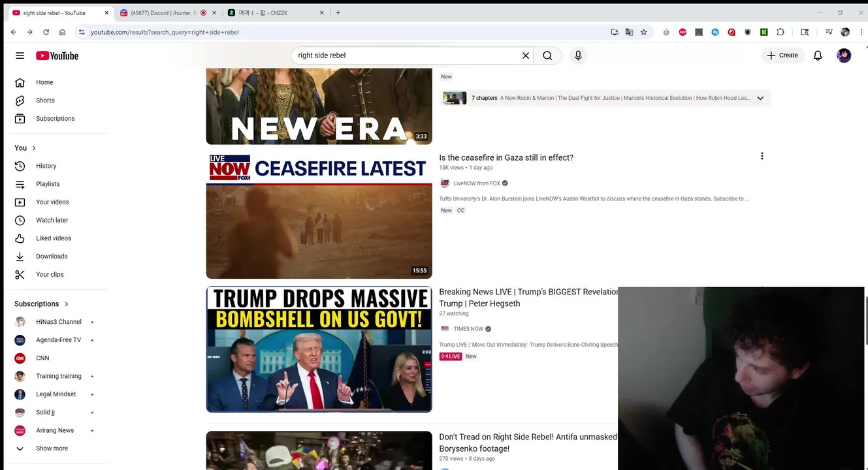Go to the YouTube logo home page
The height and width of the screenshot is (470, 868).
[x=57, y=55]
